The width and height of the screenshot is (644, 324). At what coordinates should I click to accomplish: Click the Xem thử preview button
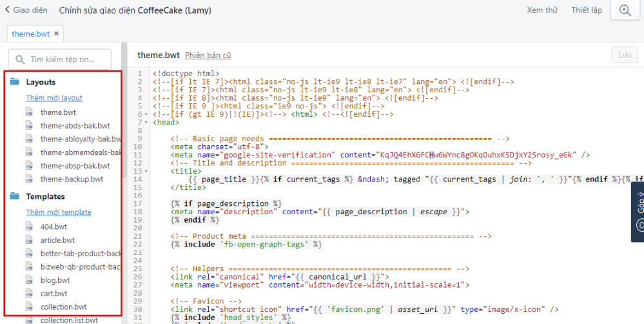point(542,10)
